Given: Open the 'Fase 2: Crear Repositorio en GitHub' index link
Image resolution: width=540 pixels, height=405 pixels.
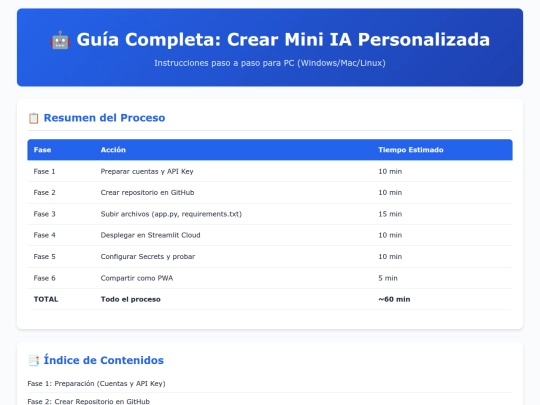Looking at the screenshot, I should (89, 401).
